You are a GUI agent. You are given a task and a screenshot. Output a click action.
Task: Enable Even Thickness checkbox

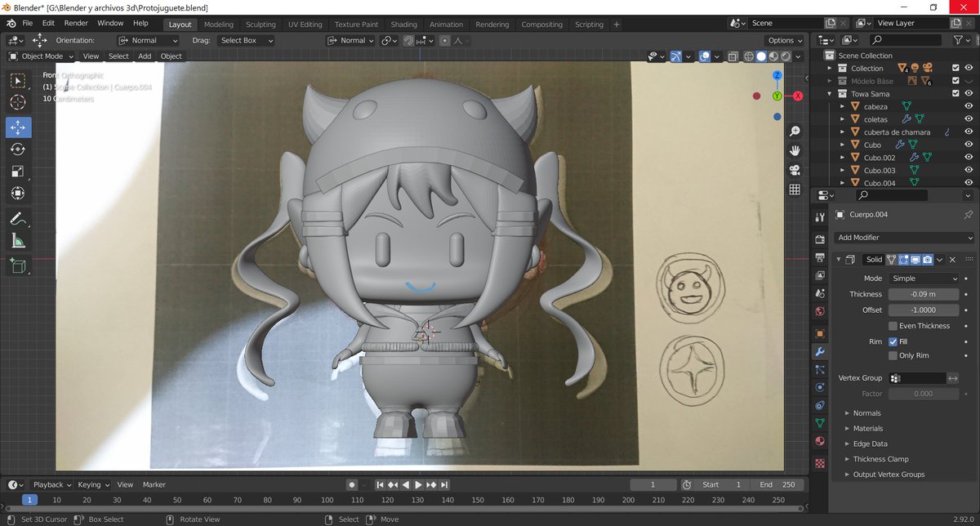click(x=893, y=326)
